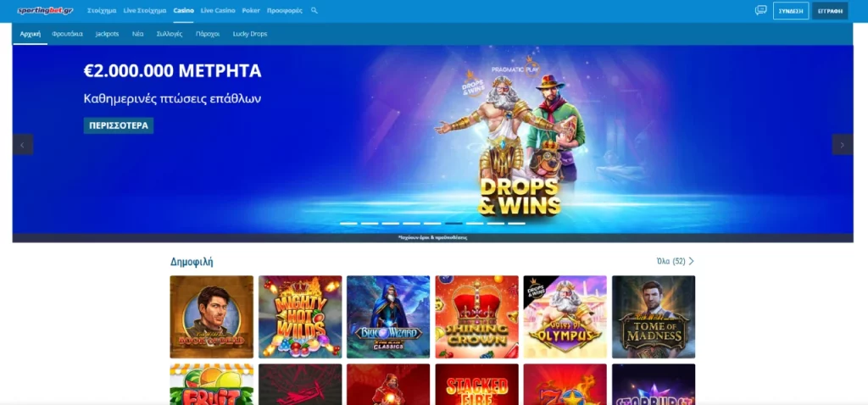This screenshot has width=868, height=405.
Task: Click the ΠΕΡΙΣΣΟΤΕΡΑ banner button
Action: tap(119, 125)
